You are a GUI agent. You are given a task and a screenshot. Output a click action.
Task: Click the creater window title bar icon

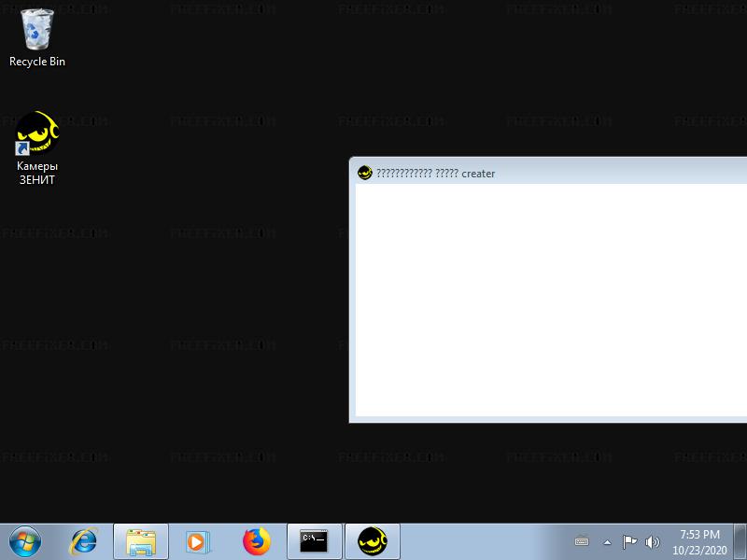[365, 173]
